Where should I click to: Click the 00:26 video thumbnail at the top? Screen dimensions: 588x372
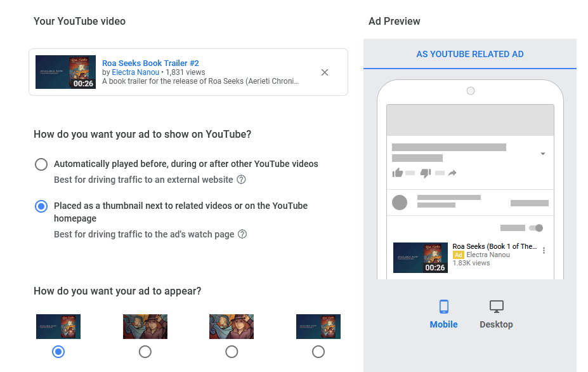click(65, 72)
